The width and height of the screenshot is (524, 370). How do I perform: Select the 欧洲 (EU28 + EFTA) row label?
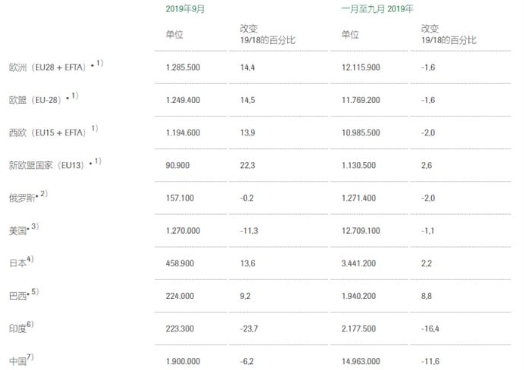point(47,67)
